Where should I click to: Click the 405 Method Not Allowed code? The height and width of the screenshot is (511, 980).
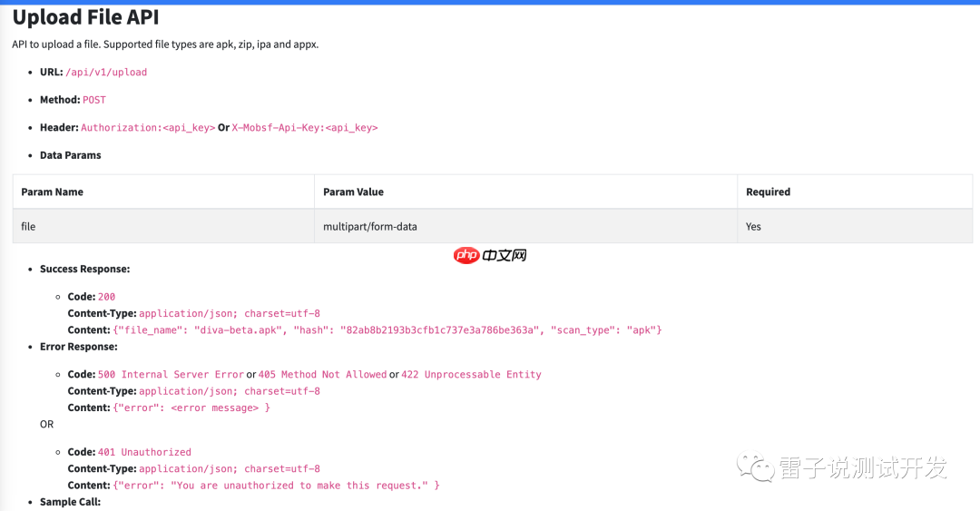click(x=322, y=375)
